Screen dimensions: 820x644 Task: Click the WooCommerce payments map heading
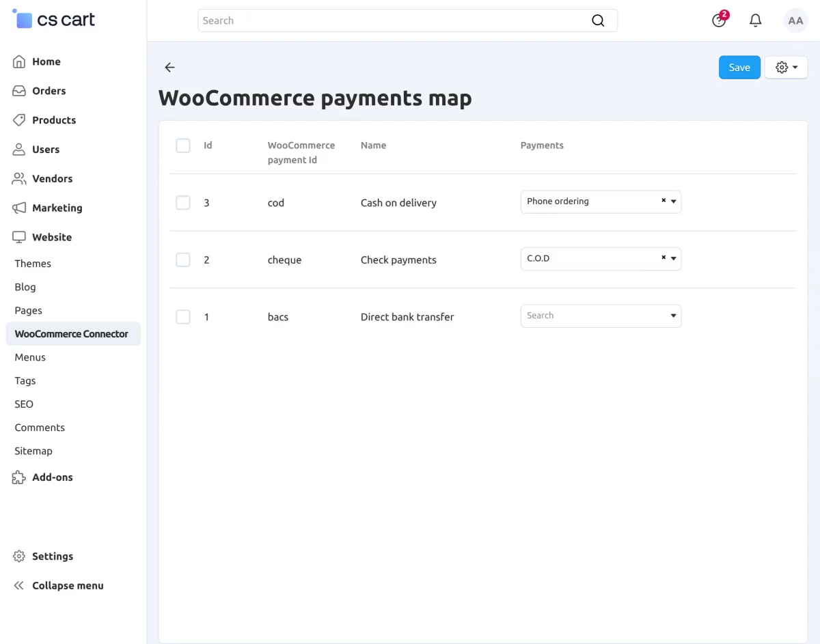coord(315,98)
